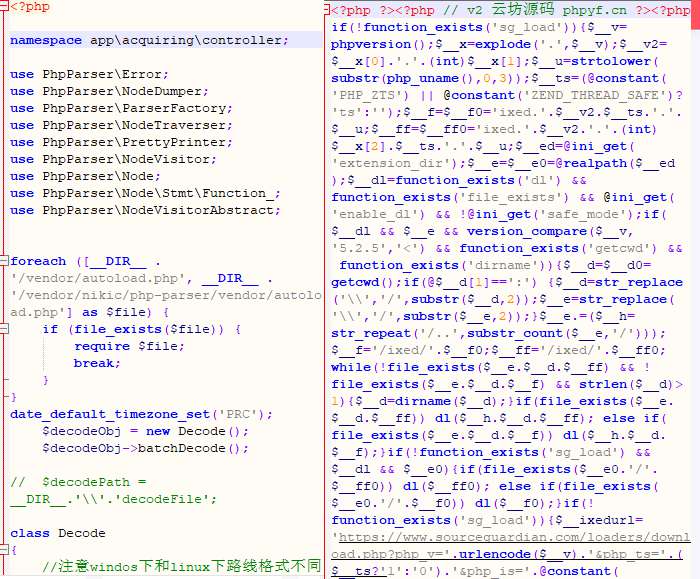This screenshot has height=579, width=700.
Task: Click the 'use PhpParser\Node\Stmt\Function_;' line
Action: click(x=145, y=193)
